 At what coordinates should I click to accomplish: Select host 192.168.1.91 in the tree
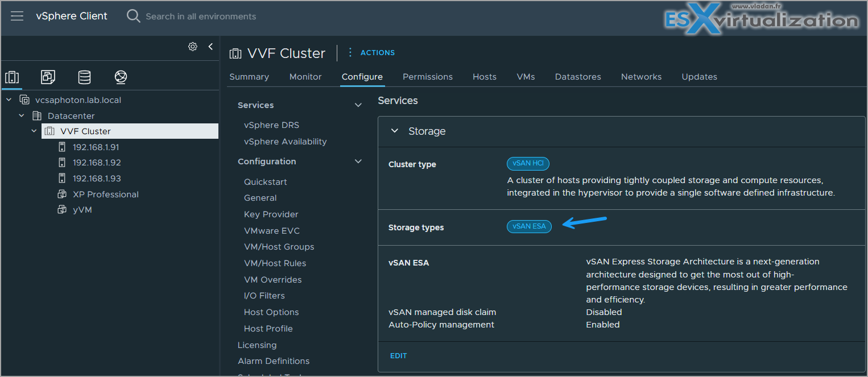point(96,147)
